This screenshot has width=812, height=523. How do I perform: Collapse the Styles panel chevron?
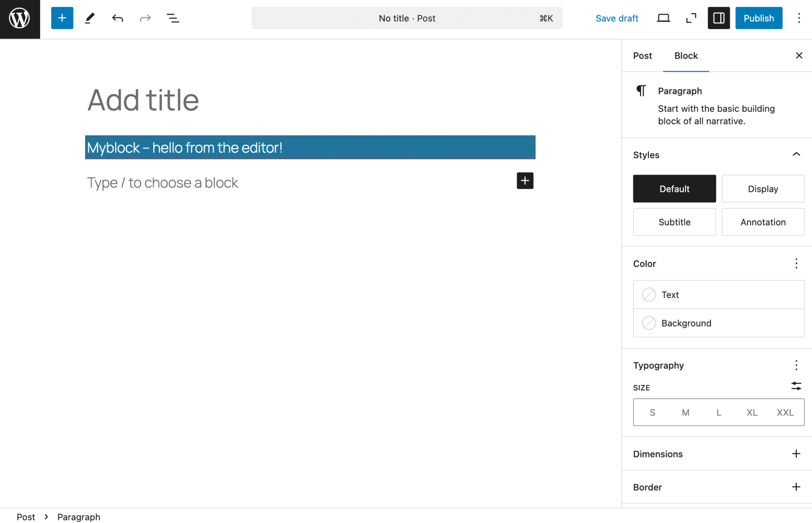click(x=796, y=154)
